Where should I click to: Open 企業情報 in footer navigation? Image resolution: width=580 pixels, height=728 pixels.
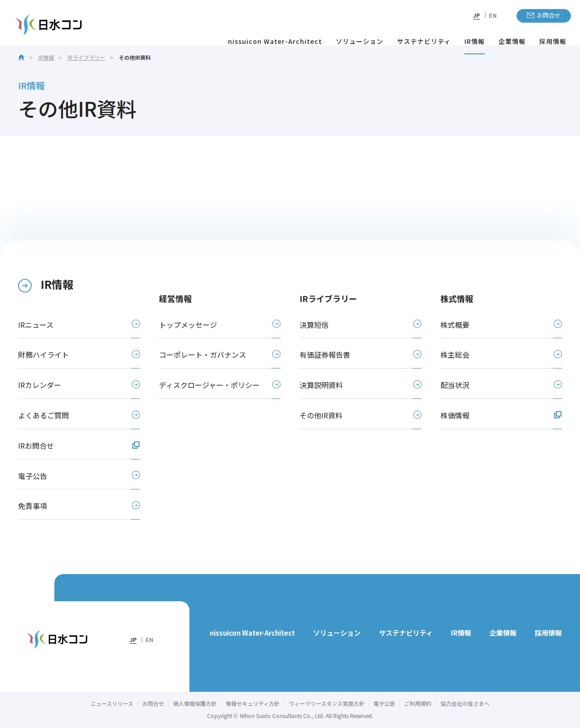tap(503, 633)
